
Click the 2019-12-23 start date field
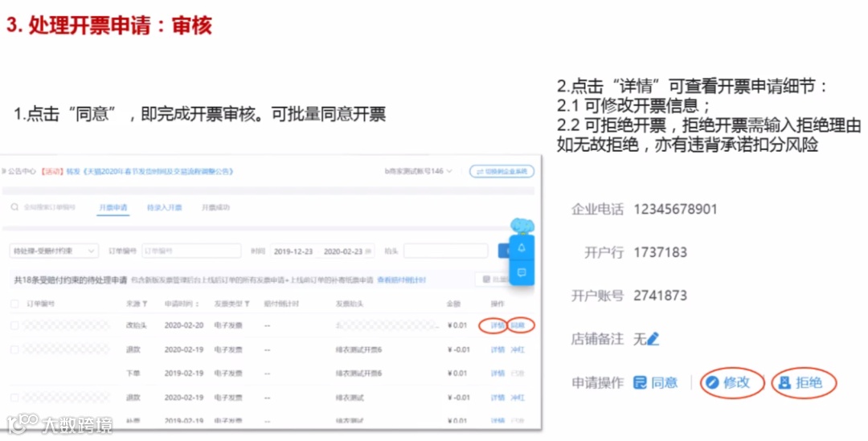(293, 251)
